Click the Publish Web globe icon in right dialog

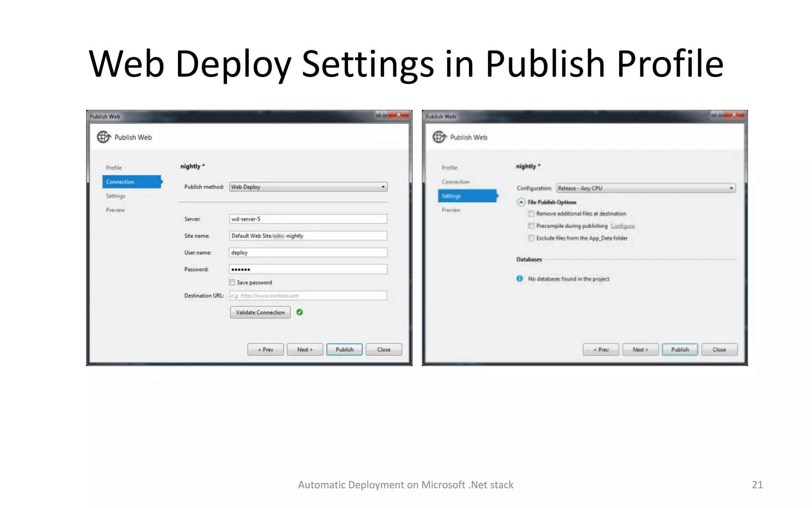(x=439, y=137)
